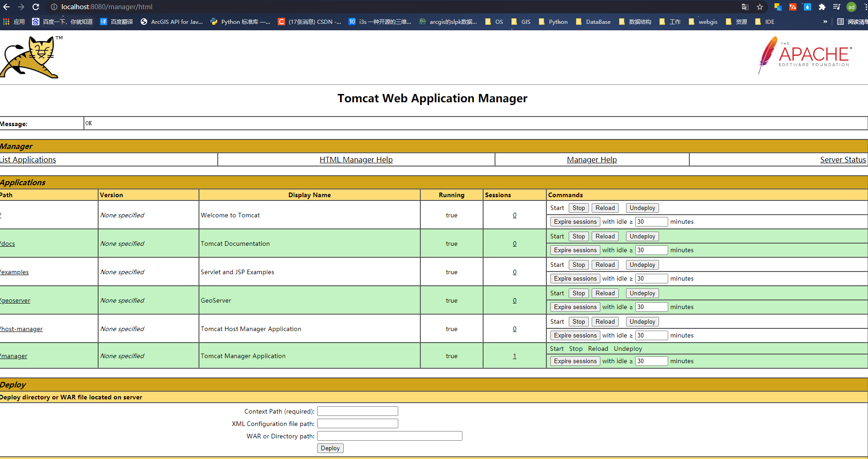
Task: Click the browser back arrow
Action: [6, 7]
